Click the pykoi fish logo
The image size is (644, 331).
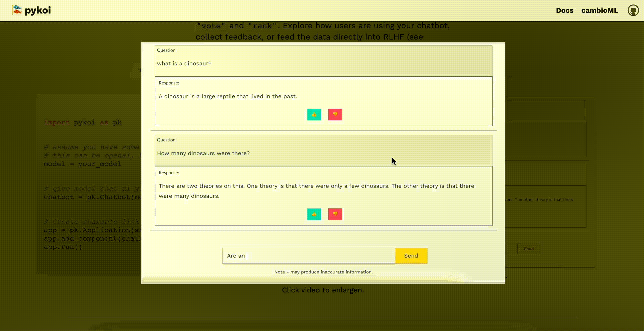point(17,10)
